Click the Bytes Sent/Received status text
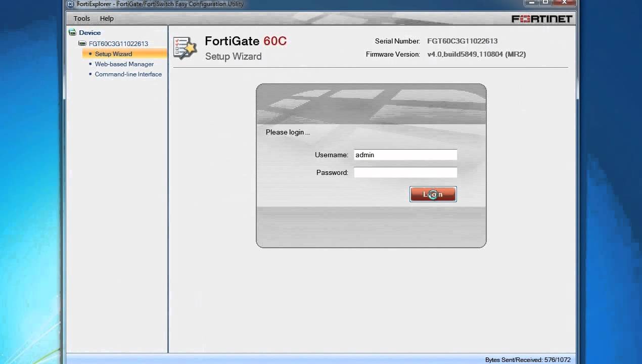 (x=528, y=360)
